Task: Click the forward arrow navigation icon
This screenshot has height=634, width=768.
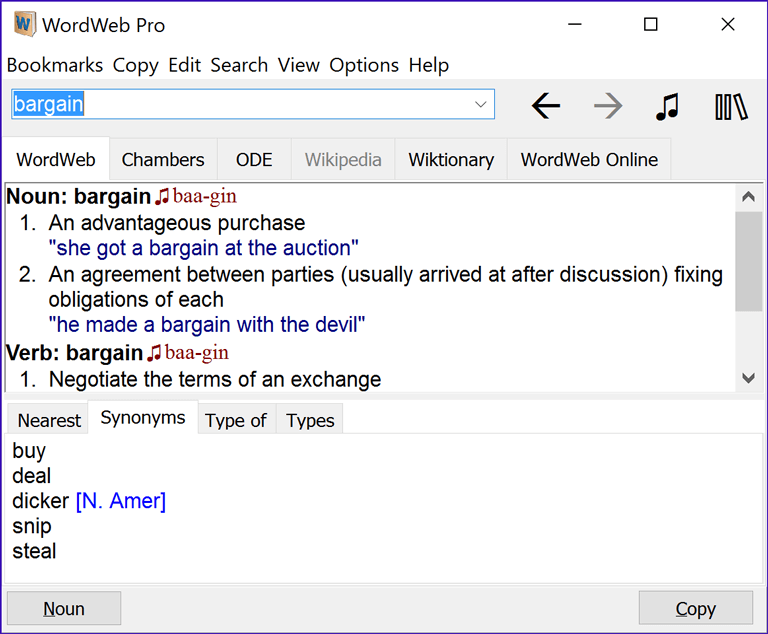Action: pos(608,106)
